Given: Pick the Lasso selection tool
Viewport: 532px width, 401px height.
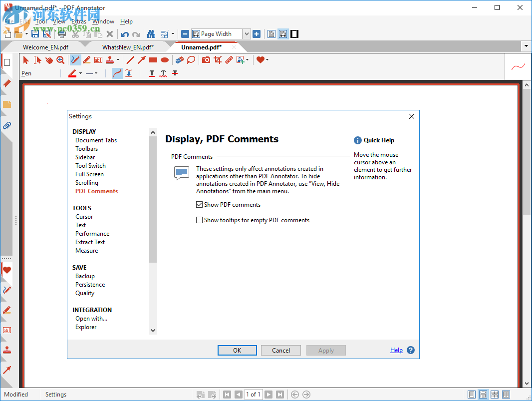Looking at the screenshot, I should [191, 59].
